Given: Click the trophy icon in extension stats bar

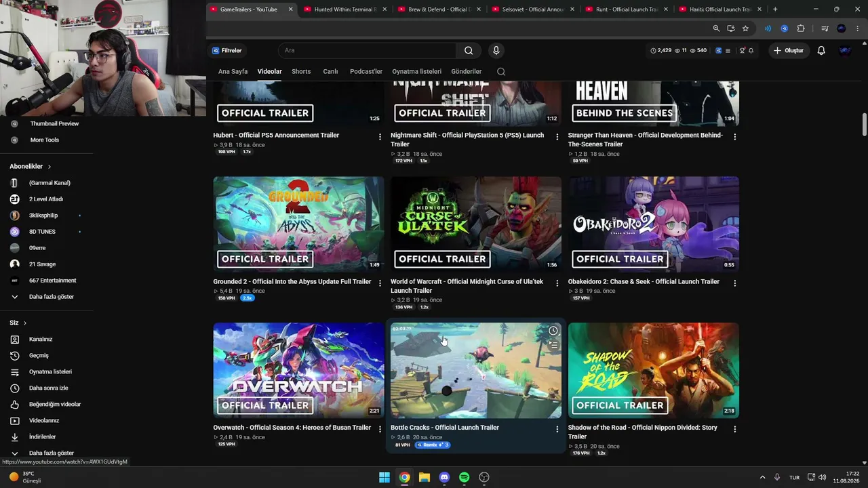Looking at the screenshot, I should pyautogui.click(x=742, y=51).
